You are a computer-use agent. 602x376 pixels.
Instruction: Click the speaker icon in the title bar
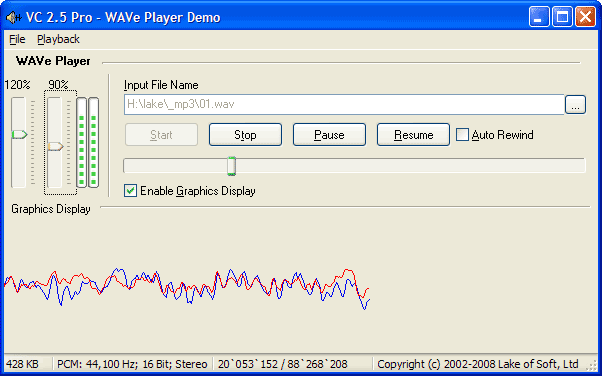[14, 18]
